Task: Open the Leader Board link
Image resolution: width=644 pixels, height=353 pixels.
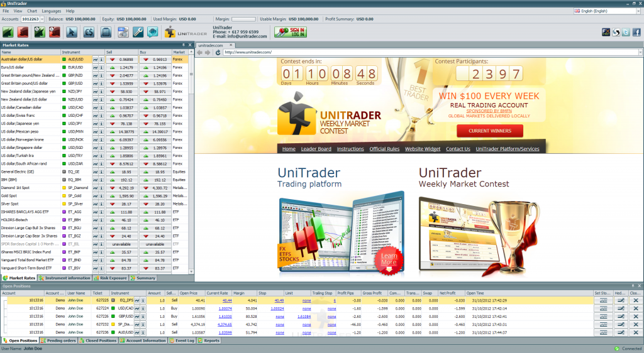Action: [x=316, y=149]
